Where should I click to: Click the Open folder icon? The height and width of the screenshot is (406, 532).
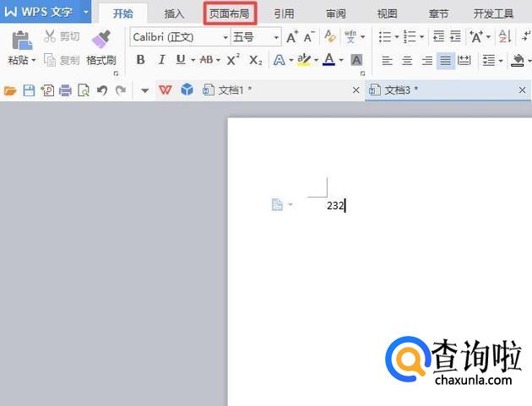pos(10,90)
